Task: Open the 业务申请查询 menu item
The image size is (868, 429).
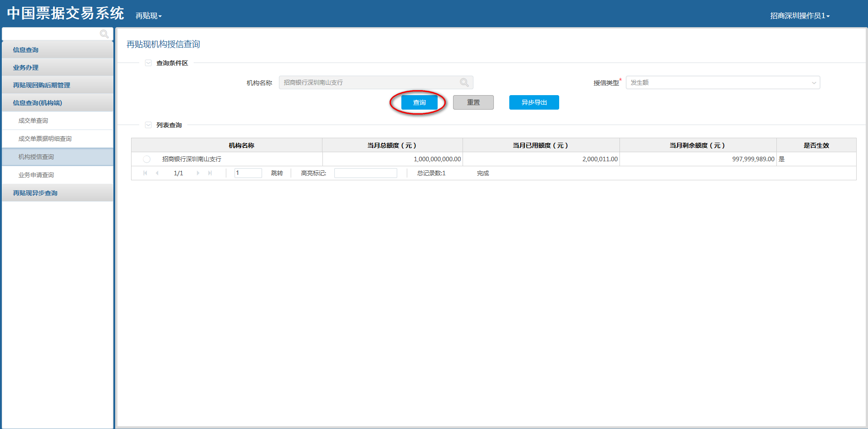Action: tap(58, 175)
